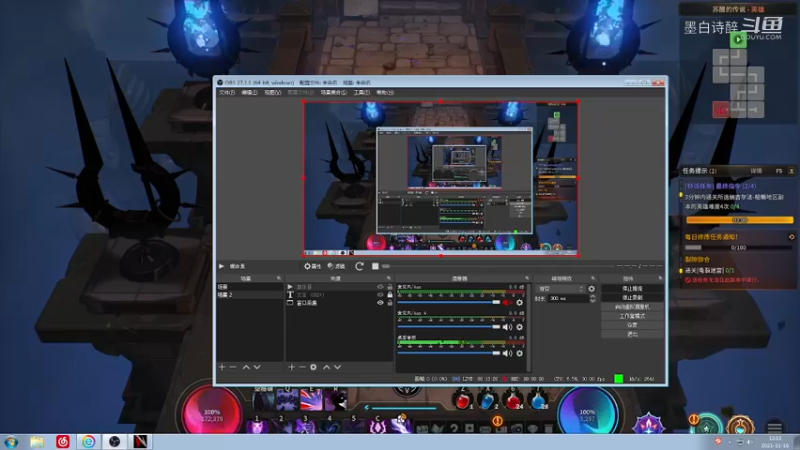Open transition properties gear icon
This screenshot has height=450, width=800.
(591, 289)
